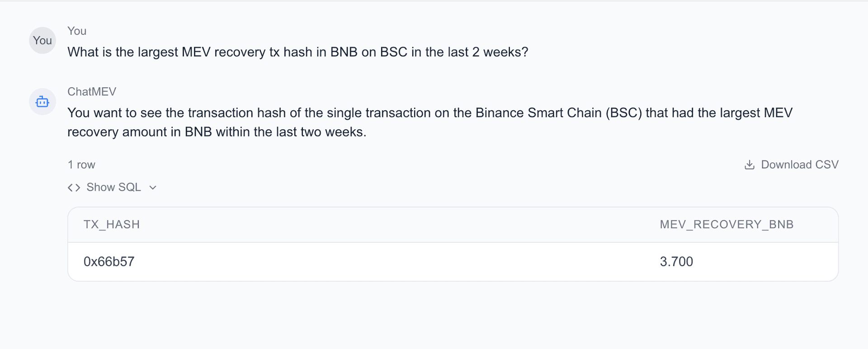Click the ChatMEV sender name
Screen dimensions: 868x349
[92, 92]
